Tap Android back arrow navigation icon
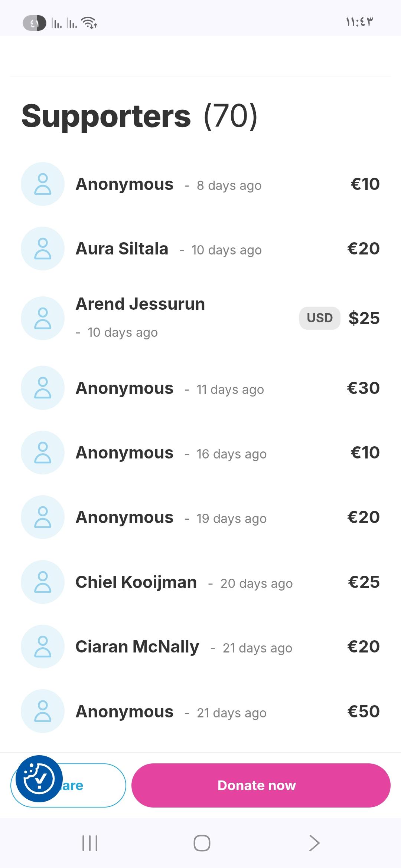 pyautogui.click(x=314, y=843)
